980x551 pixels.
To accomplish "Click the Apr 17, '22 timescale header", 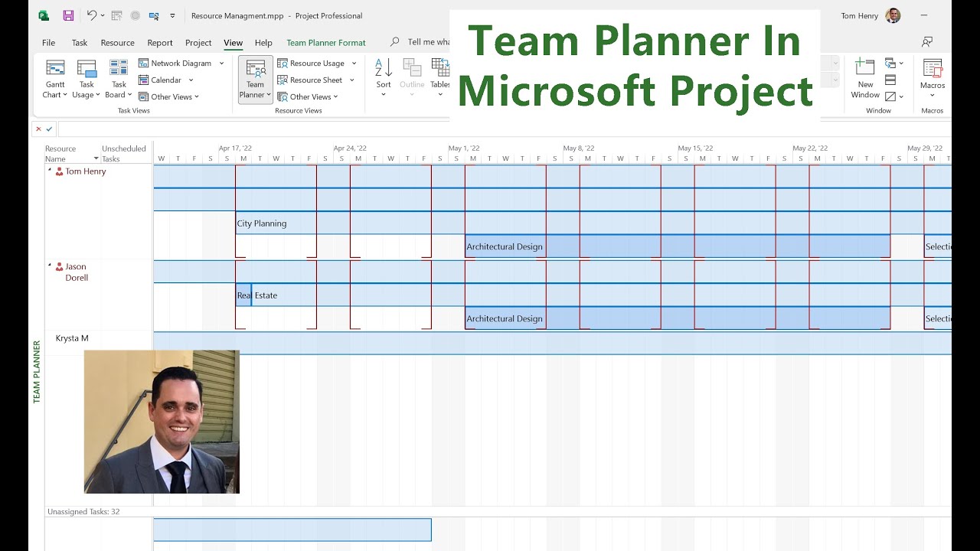I will 235,148.
